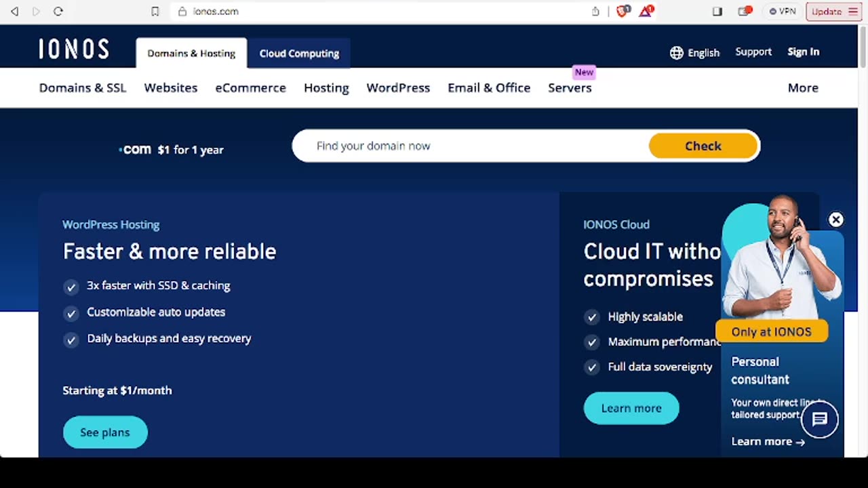Click the Starting at $1/month text

click(x=117, y=390)
